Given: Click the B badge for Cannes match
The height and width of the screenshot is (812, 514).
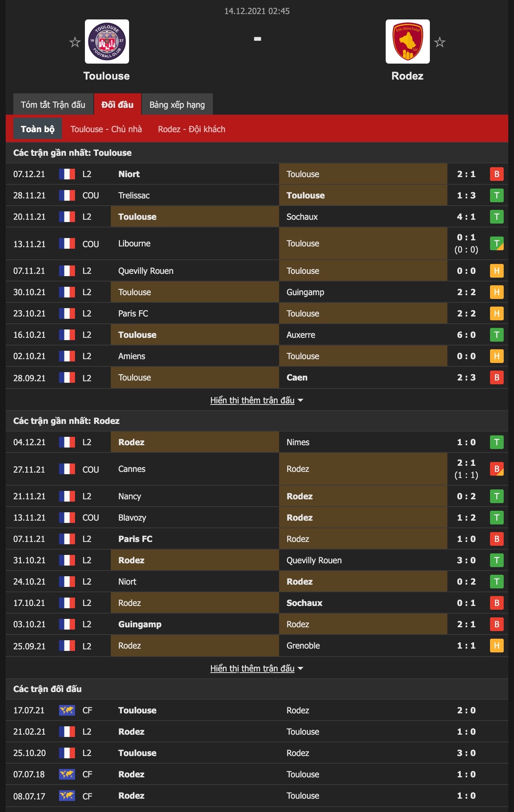Looking at the screenshot, I should [x=496, y=469].
